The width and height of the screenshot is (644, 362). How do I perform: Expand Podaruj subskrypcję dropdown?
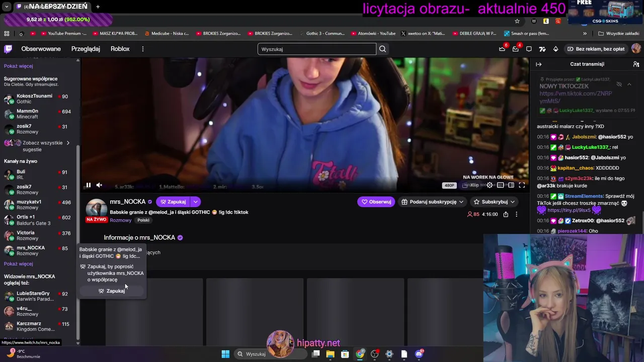461,202
